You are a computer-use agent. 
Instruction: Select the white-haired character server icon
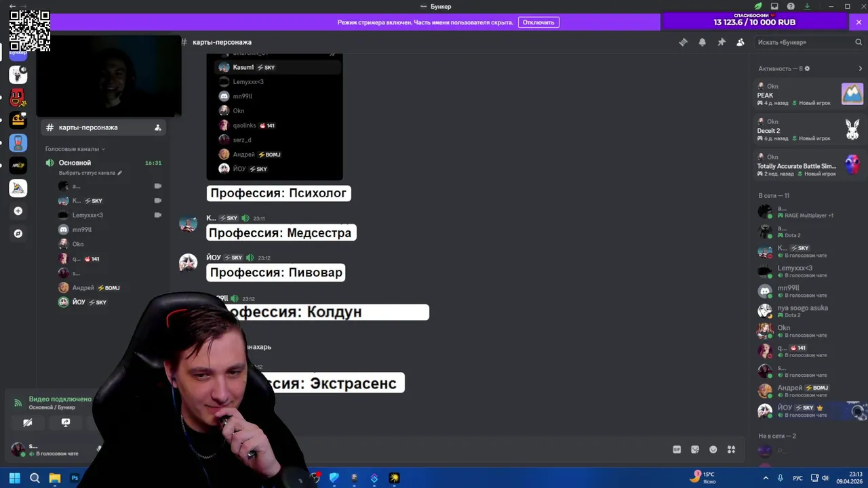click(18, 75)
